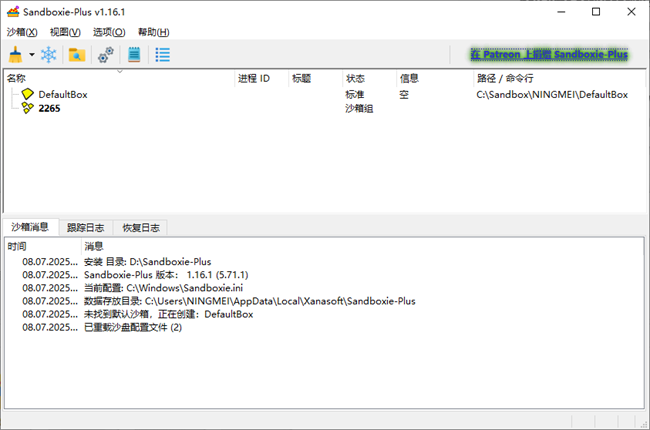Switch to the 沙箱消息 tab

[x=30, y=227]
